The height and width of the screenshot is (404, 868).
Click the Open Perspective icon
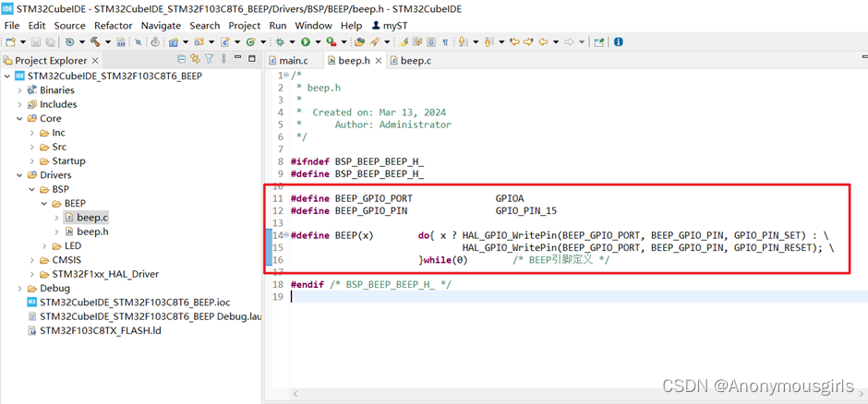tap(599, 42)
